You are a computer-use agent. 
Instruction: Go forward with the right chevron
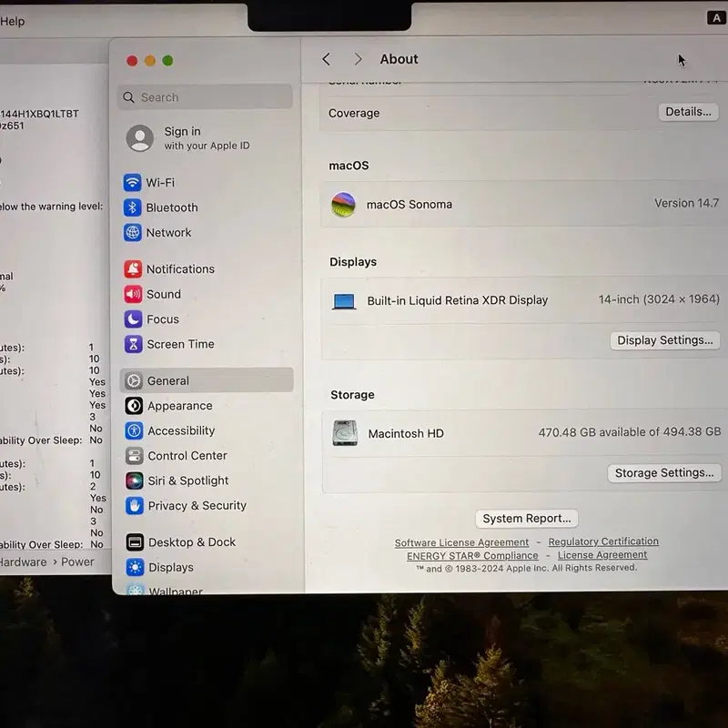click(x=358, y=59)
